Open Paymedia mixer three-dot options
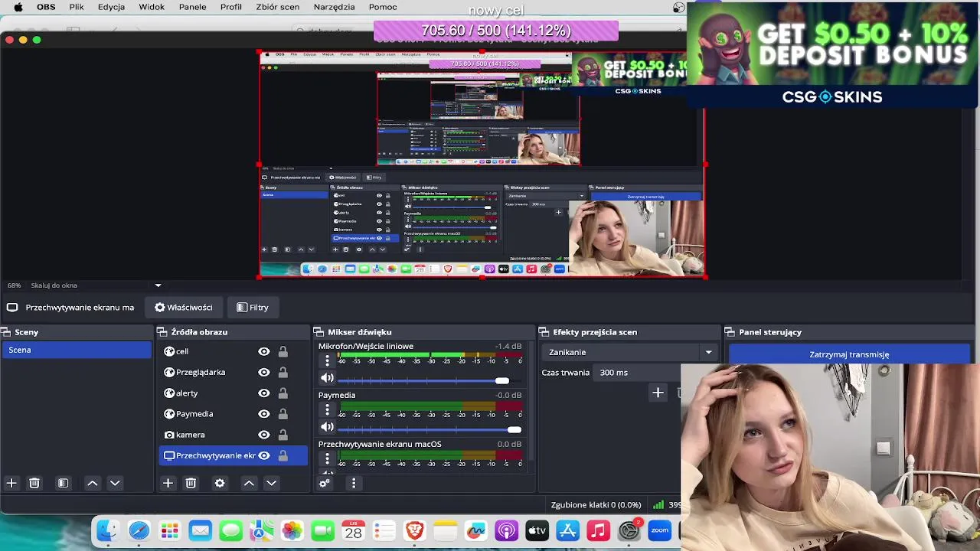 click(x=327, y=409)
